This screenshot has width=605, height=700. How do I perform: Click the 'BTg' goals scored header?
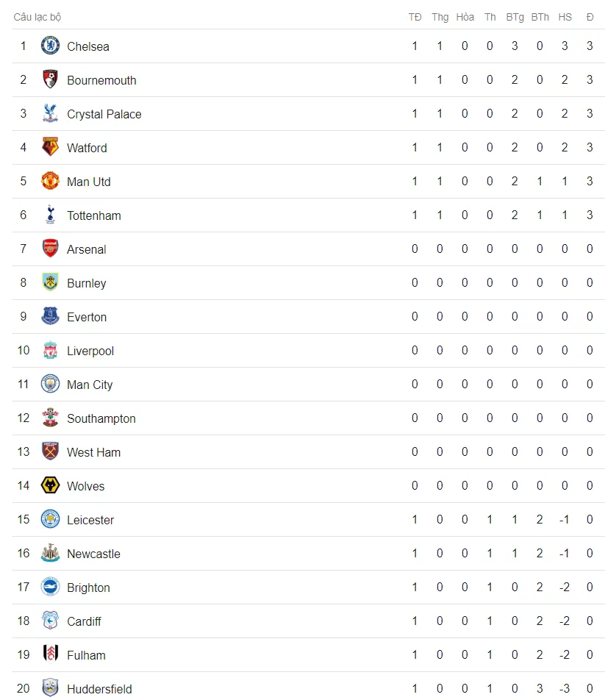(x=515, y=18)
